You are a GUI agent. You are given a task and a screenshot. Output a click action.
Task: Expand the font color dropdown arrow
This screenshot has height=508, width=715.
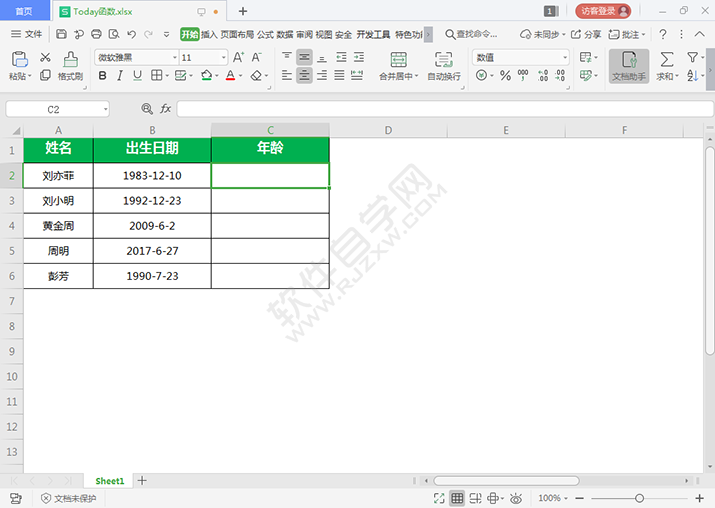pyautogui.click(x=240, y=76)
